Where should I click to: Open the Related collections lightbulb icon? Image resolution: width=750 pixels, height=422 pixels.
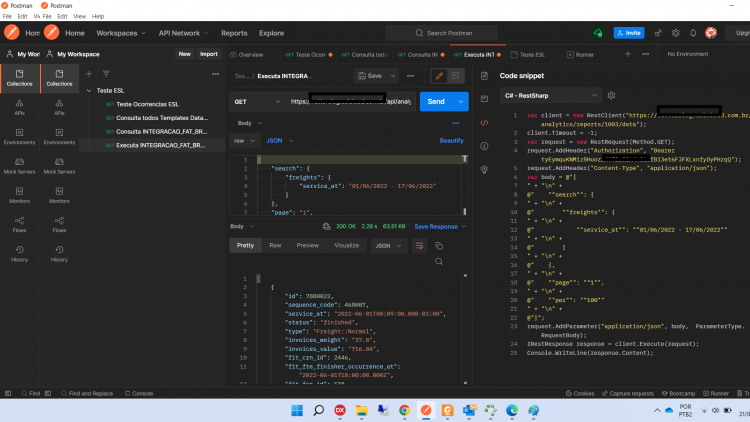click(484, 169)
